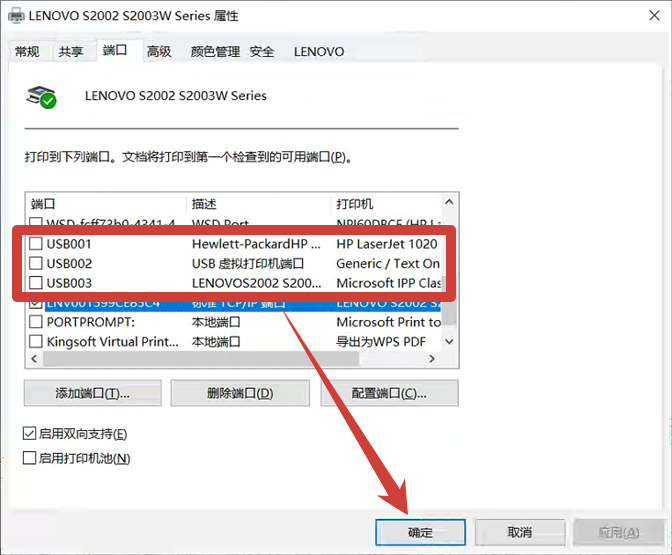Click the LENOVO printer status icon
This screenshot has height=555, width=672.
click(41, 97)
